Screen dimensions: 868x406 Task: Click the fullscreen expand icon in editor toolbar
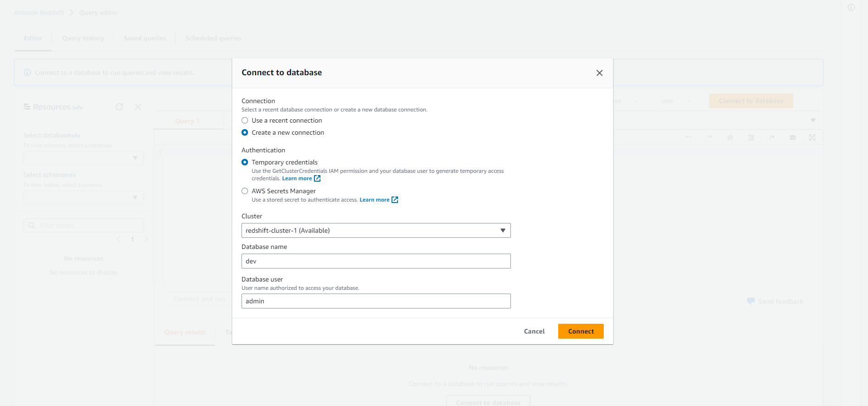812,138
